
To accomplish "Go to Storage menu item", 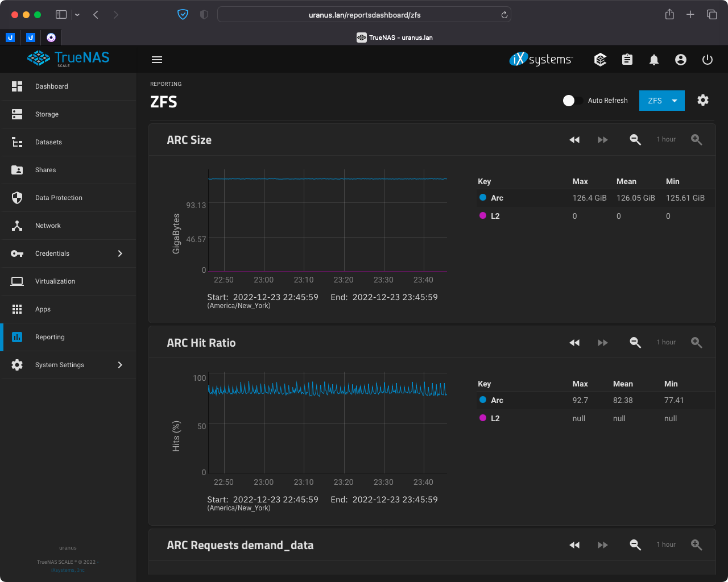I will (68, 114).
